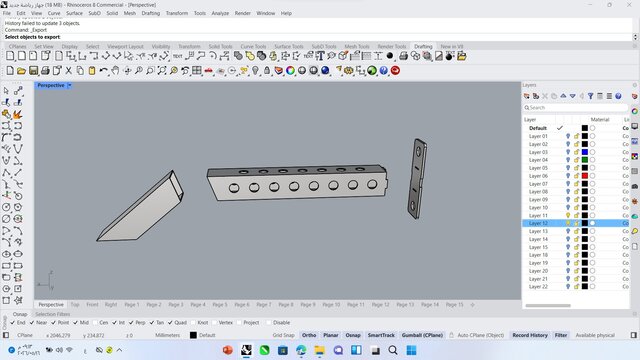Toggle Grid Snap in status bar
Image resolution: width=640 pixels, height=360 pixels.
pyautogui.click(x=283, y=335)
